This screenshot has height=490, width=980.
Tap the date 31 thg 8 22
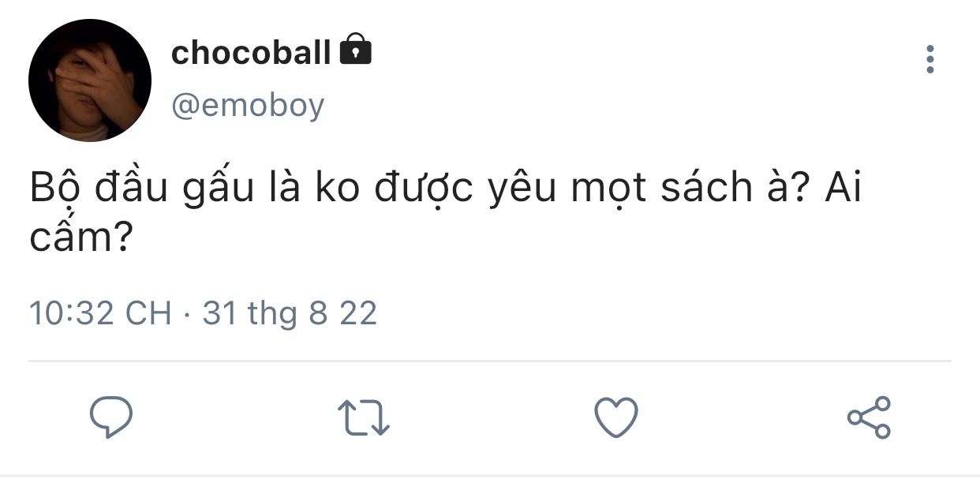click(x=290, y=313)
